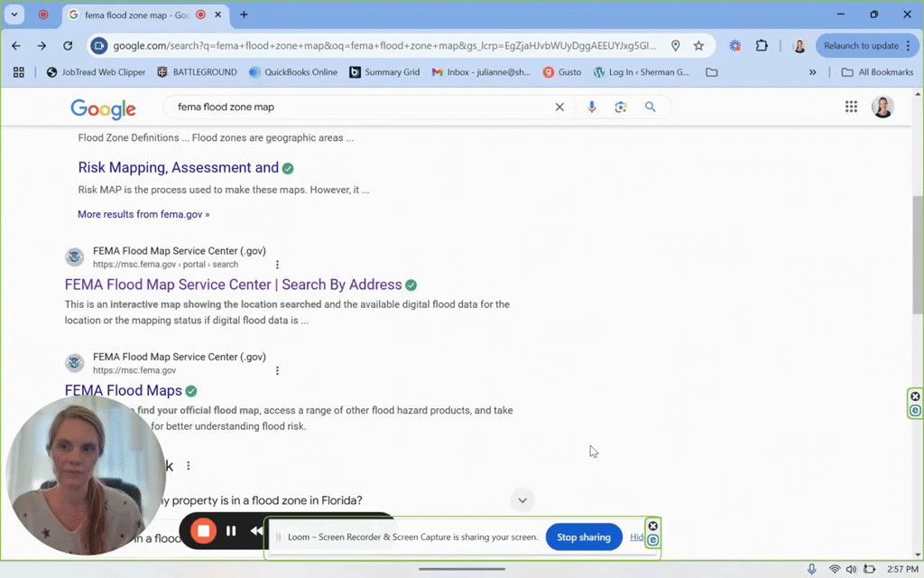Pause the Loom recording
The height and width of the screenshot is (578, 924).
coord(231,531)
